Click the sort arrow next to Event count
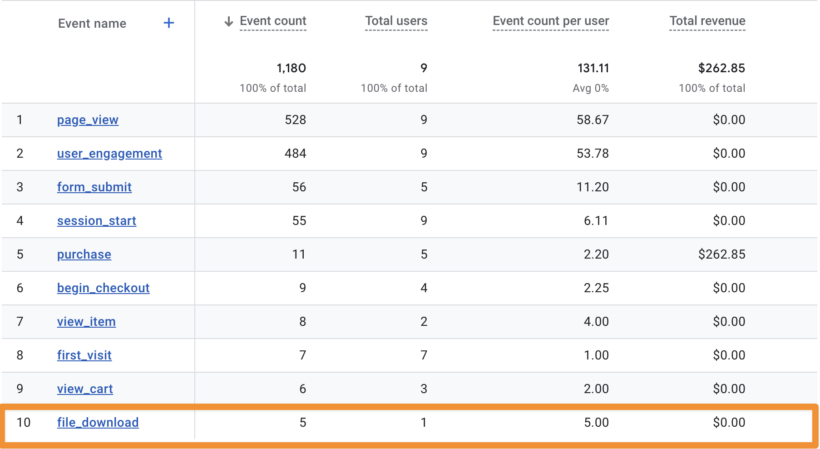820x449 pixels. click(x=228, y=21)
